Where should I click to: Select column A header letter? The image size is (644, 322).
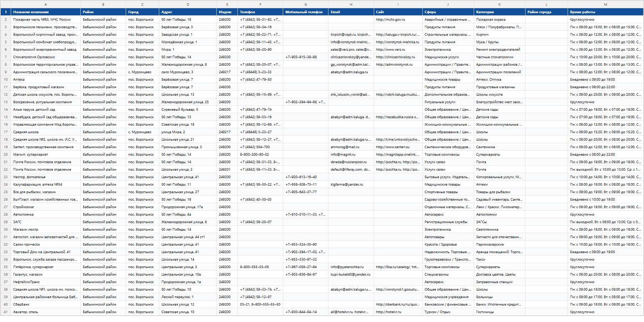tap(46, 4)
